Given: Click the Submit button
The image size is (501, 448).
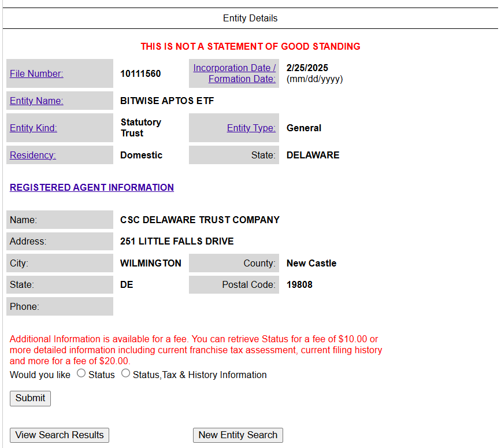Looking at the screenshot, I should coord(31,398).
